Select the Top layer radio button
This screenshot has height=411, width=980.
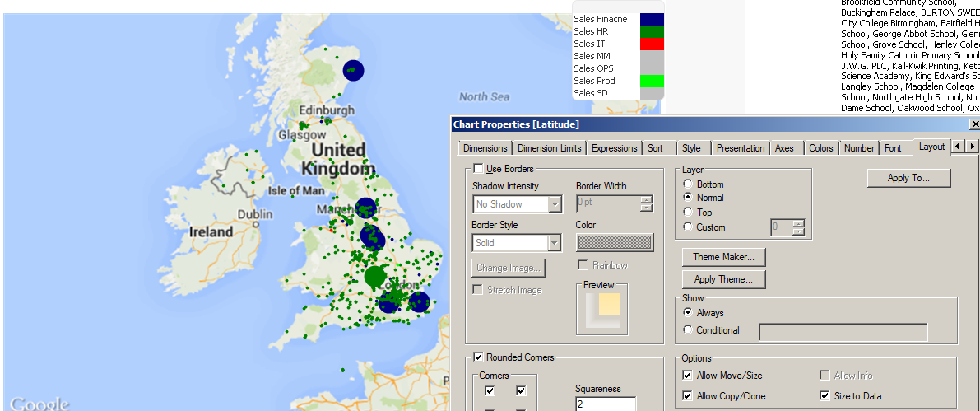coord(688,213)
